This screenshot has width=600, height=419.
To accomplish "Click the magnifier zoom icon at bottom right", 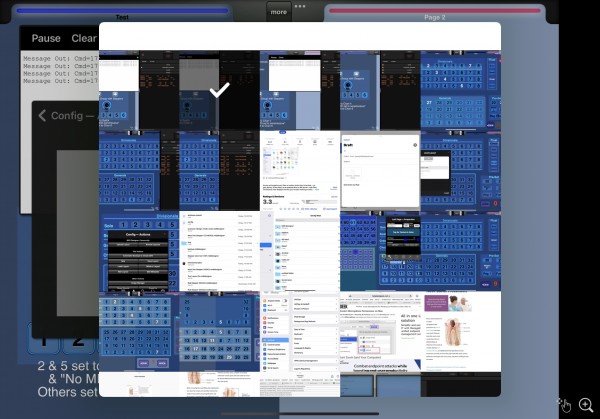I will point(586,405).
